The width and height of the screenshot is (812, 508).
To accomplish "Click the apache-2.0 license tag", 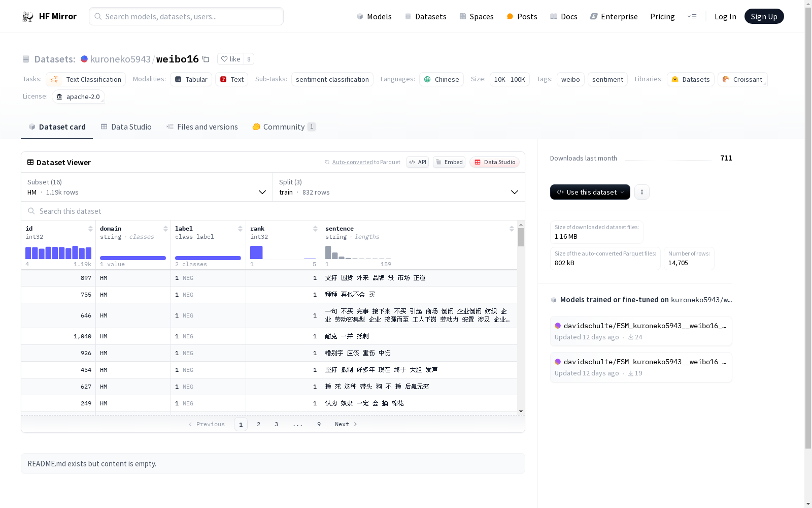I will coord(78,97).
